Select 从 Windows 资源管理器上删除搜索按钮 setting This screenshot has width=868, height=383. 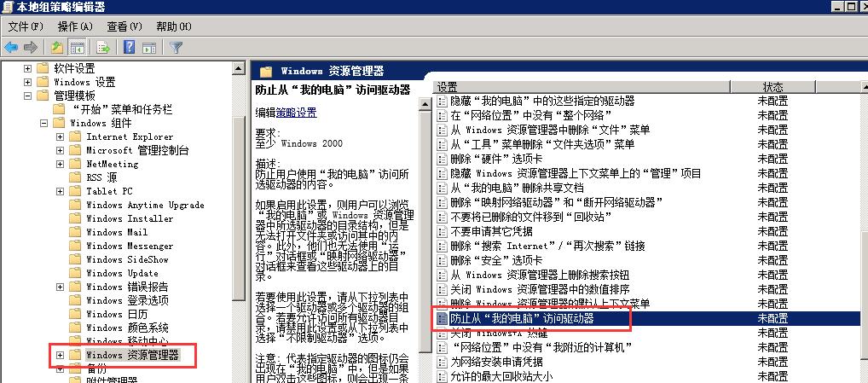point(540,275)
